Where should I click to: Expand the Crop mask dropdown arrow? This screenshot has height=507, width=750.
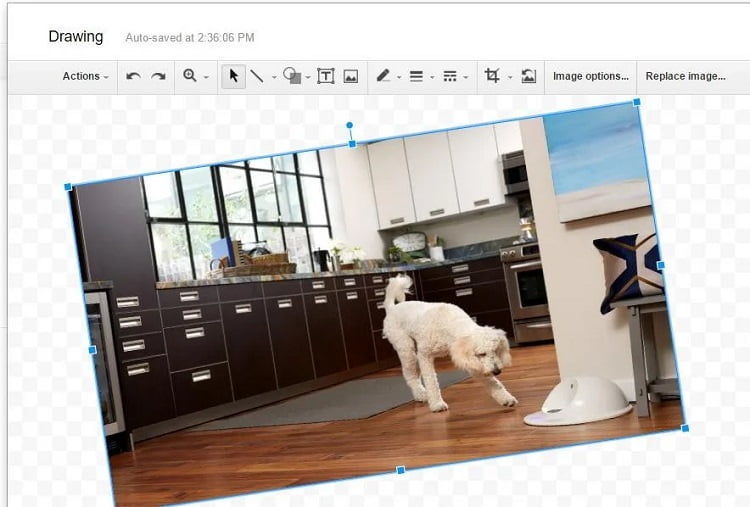coord(510,77)
